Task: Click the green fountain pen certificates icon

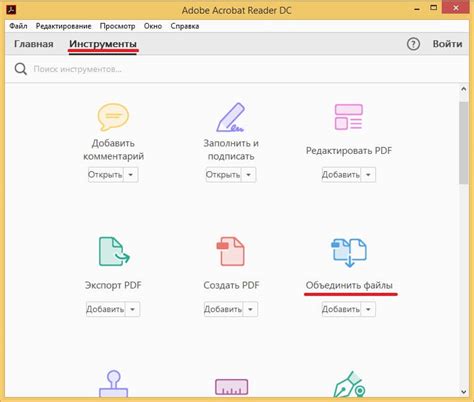Action: click(x=349, y=384)
